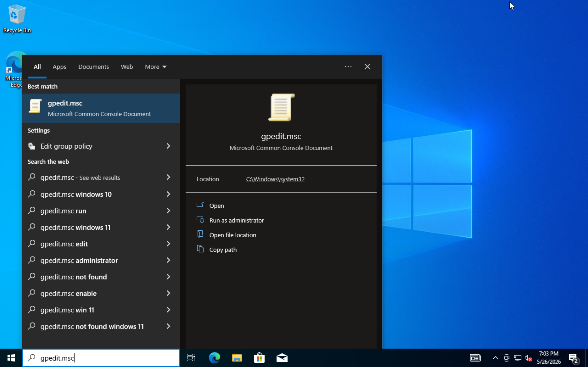Open the search options ellipsis menu
The image size is (588, 367).
pyautogui.click(x=348, y=67)
